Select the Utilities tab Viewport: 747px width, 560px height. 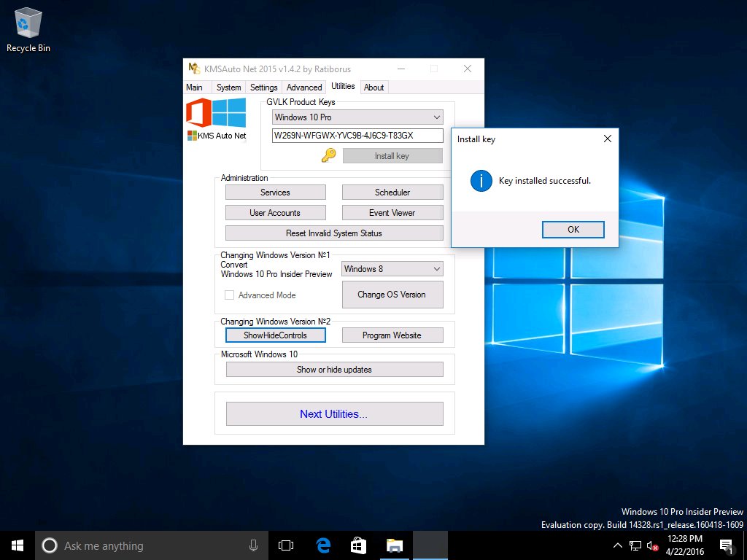[x=343, y=86]
